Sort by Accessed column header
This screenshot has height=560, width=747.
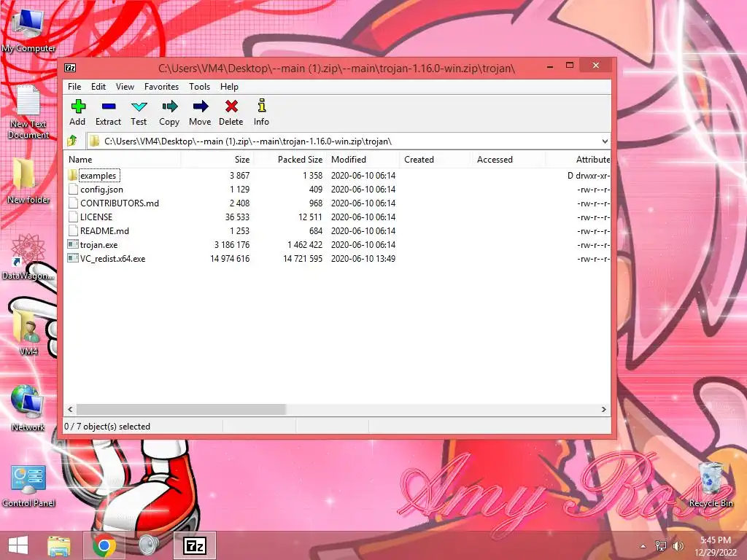click(508, 160)
